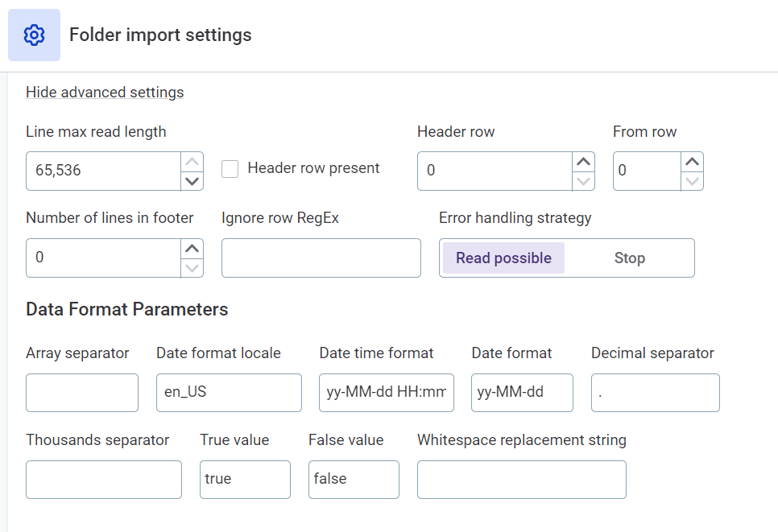Edit the False value field
This screenshot has width=778, height=532.
[x=354, y=480]
